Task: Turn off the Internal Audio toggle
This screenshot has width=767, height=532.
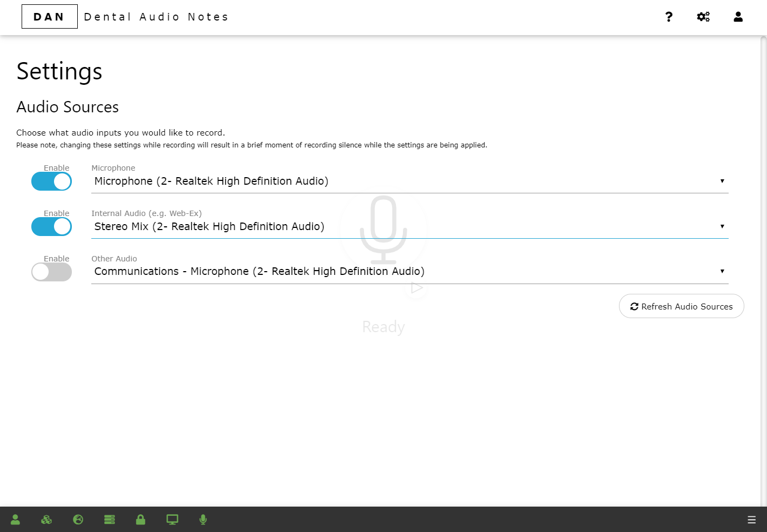Action: (51, 227)
